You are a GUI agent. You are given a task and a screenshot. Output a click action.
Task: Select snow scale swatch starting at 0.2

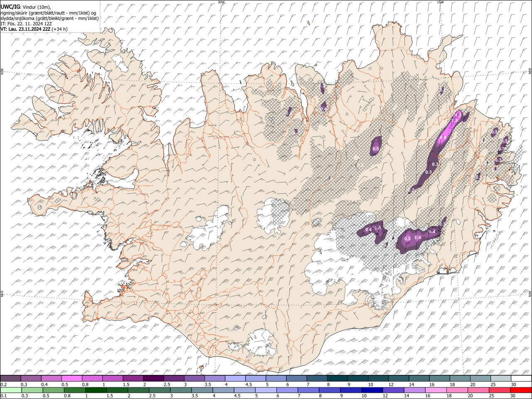[10, 378]
